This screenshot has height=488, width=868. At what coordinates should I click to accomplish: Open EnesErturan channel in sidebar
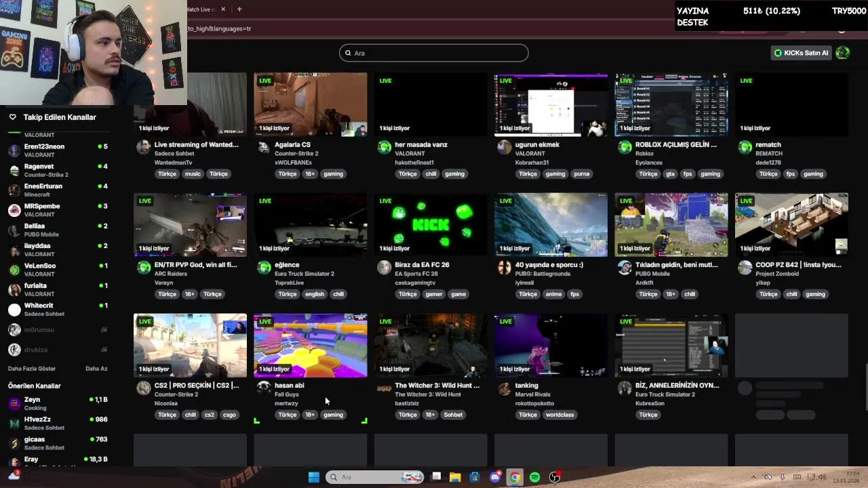coord(58,190)
